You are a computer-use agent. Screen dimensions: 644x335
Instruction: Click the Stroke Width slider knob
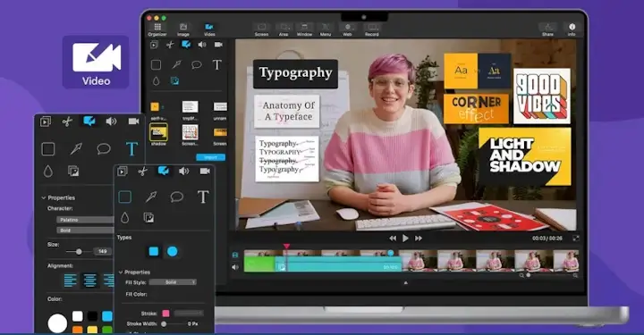[164, 324]
